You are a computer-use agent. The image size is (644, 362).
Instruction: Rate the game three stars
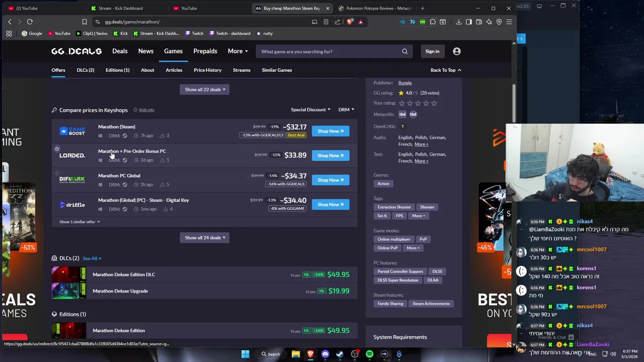pos(418,103)
